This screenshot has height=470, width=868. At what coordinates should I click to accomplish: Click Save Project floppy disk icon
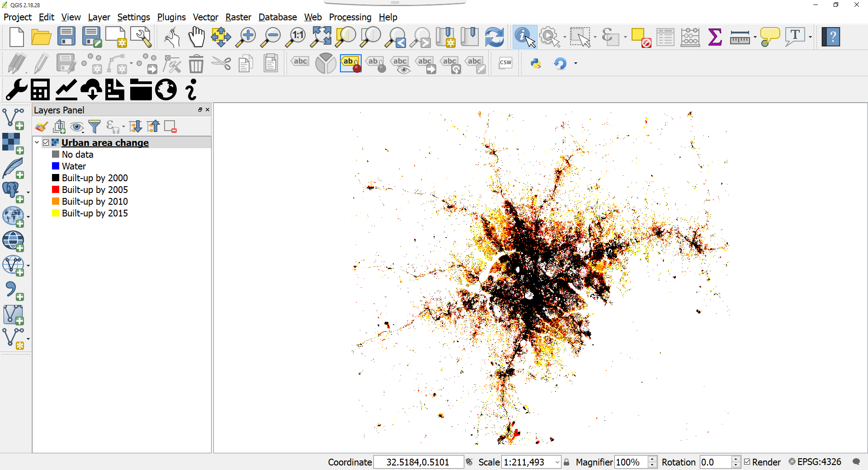coord(66,37)
